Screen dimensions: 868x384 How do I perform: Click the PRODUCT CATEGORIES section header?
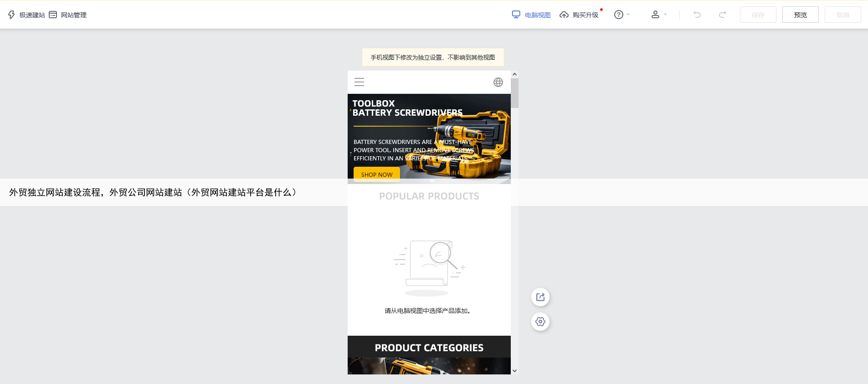[x=429, y=348]
